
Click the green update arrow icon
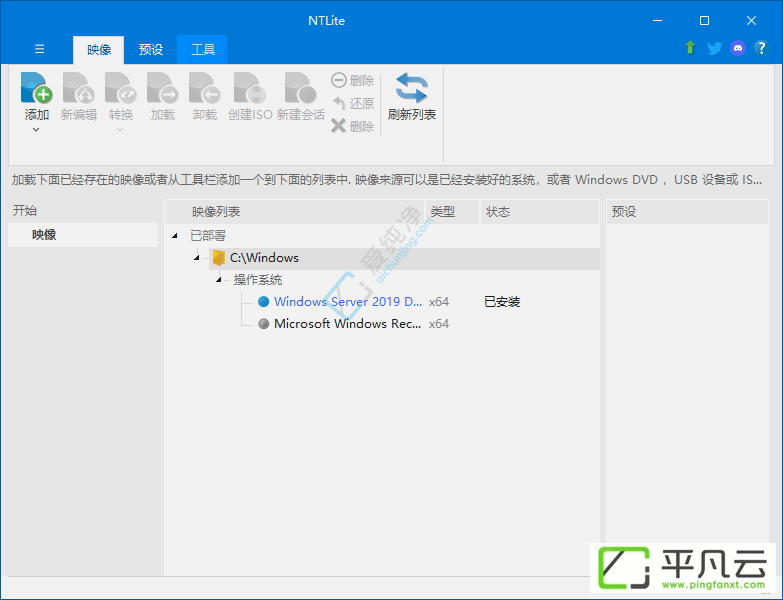click(691, 48)
